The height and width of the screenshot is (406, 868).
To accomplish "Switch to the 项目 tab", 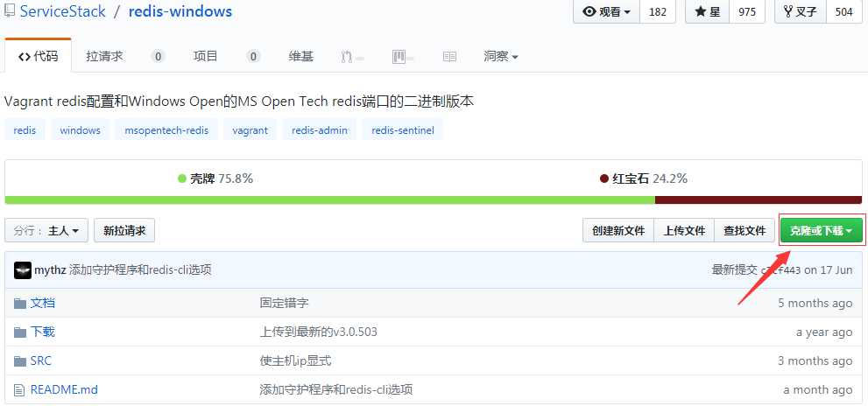I will coord(205,56).
